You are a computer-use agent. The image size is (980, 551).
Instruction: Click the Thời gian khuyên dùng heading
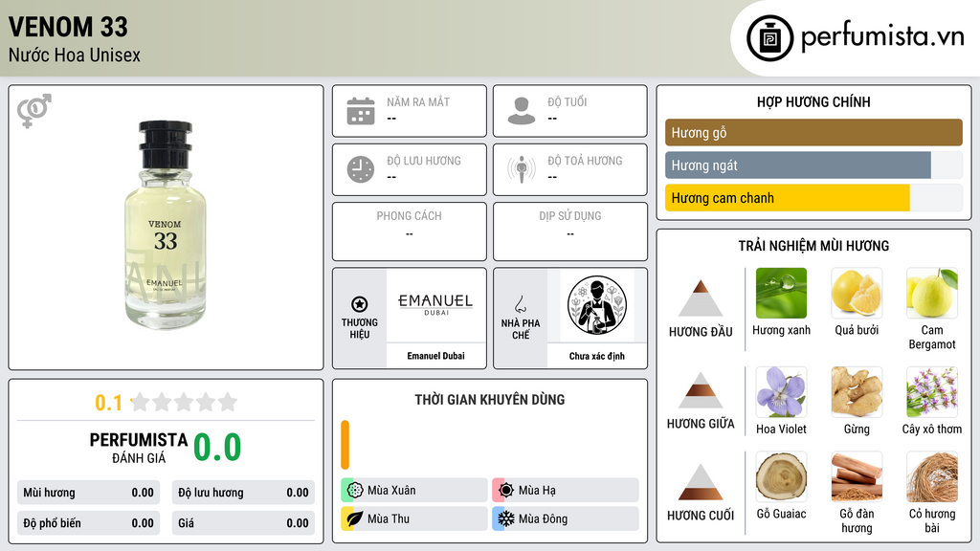tap(490, 399)
